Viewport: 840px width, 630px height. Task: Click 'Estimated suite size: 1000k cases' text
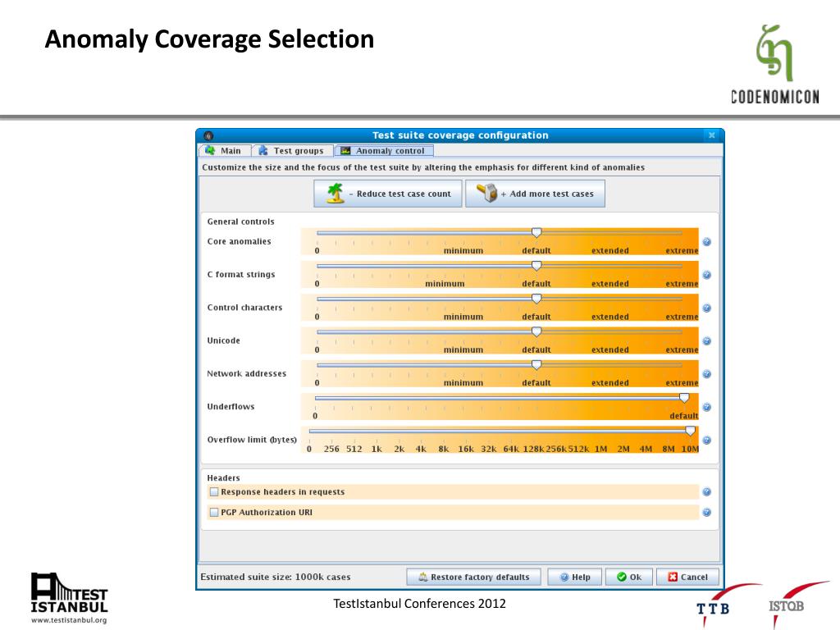(276, 577)
